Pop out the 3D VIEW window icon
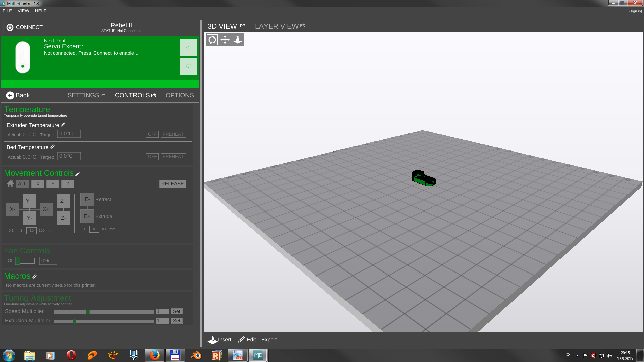The height and width of the screenshot is (362, 644). pyautogui.click(x=243, y=26)
